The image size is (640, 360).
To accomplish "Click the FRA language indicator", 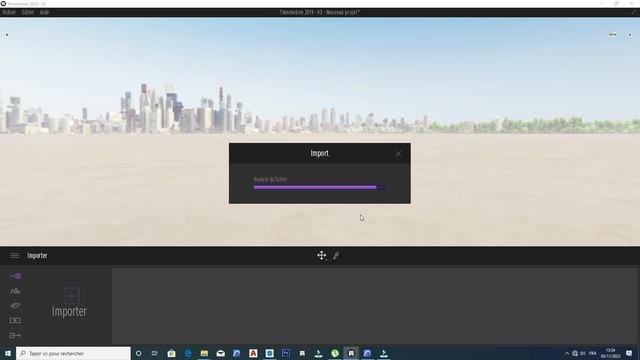I will pyautogui.click(x=593, y=353).
